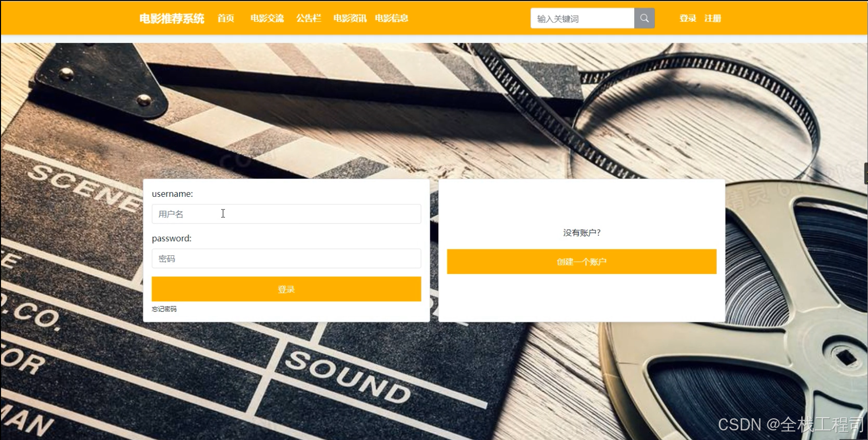Focus the 密码 password input
Image resolution: width=868 pixels, height=440 pixels.
pyautogui.click(x=286, y=258)
